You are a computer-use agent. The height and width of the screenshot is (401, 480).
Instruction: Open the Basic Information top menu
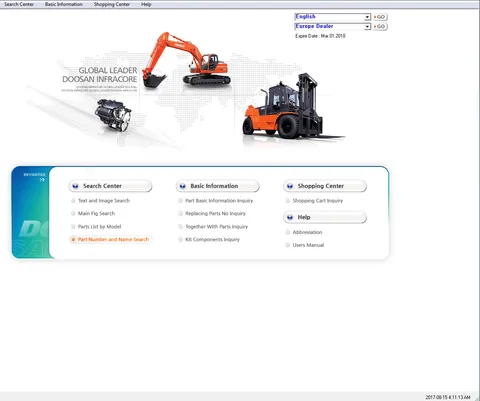(x=64, y=4)
